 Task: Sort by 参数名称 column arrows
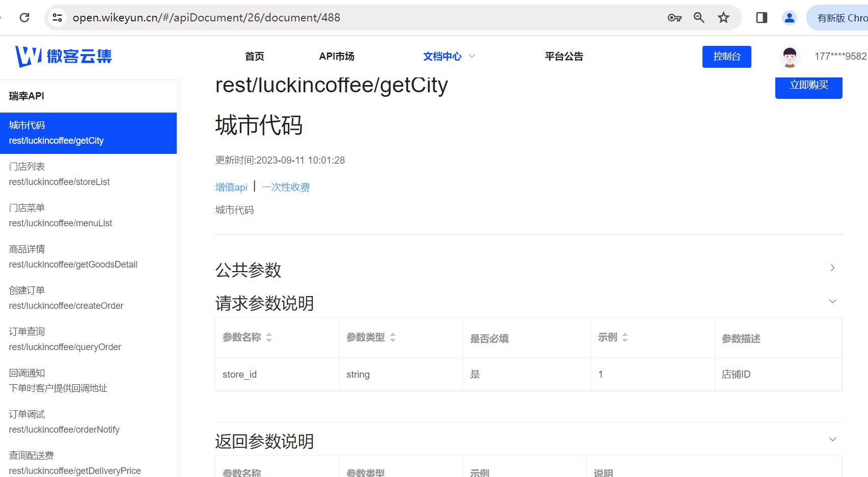[x=269, y=337]
